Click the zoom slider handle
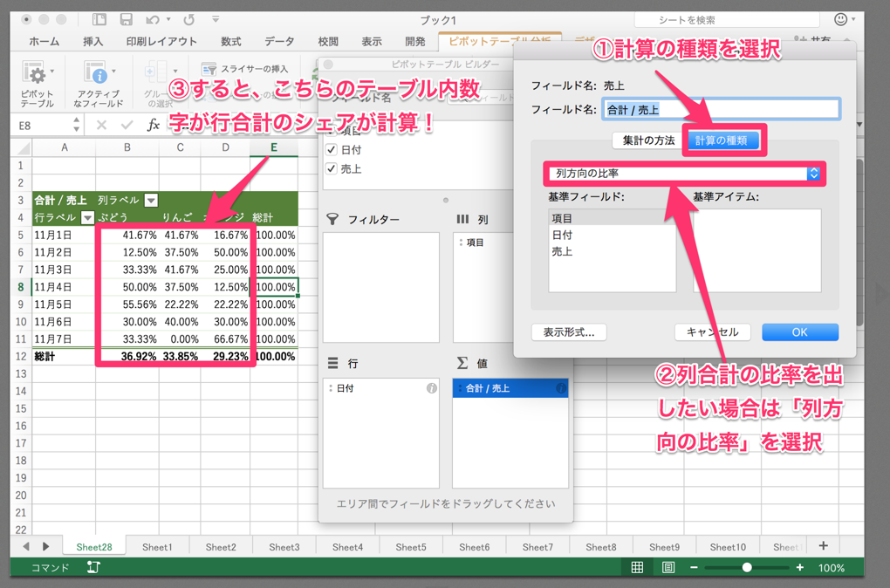 point(747,567)
